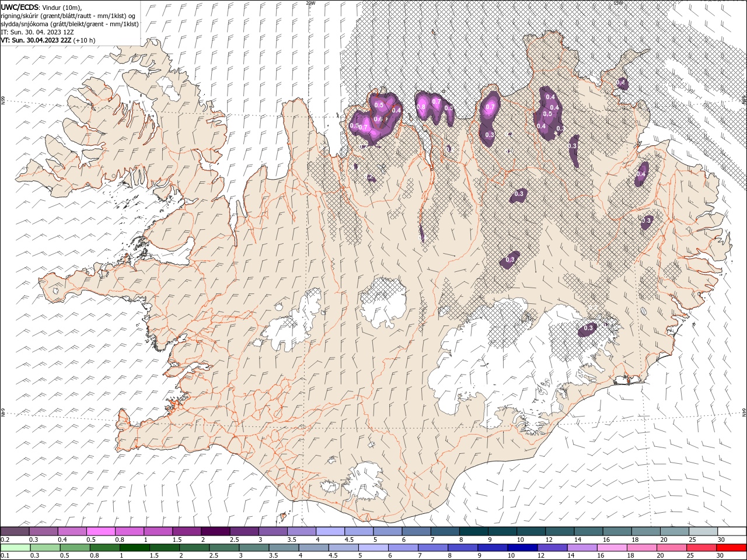Click the upper legend label 18

tap(635, 540)
